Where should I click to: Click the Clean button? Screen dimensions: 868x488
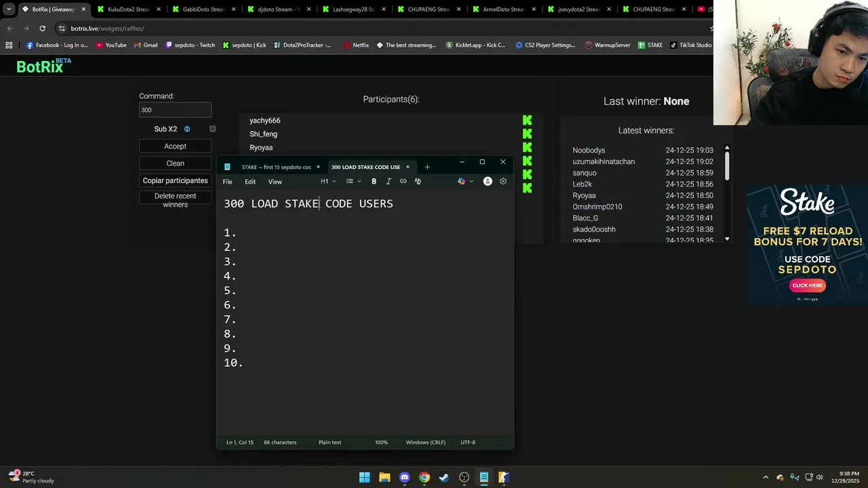pyautogui.click(x=175, y=163)
